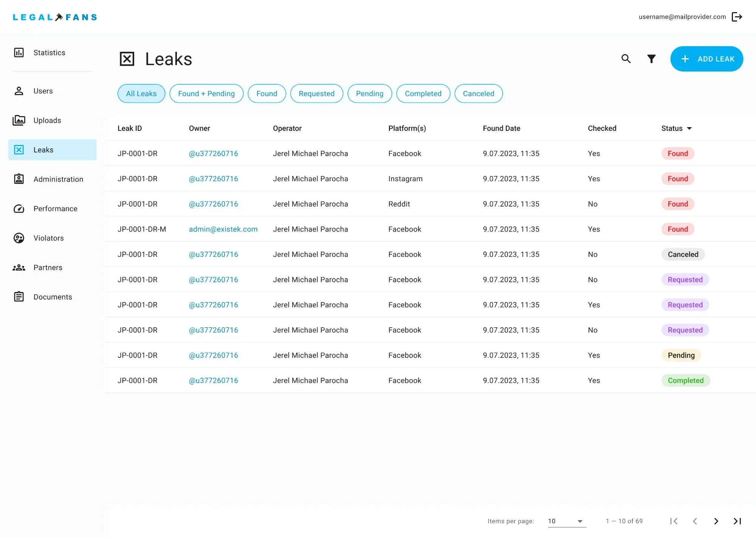The height and width of the screenshot is (538, 756).
Task: Click the Partners group icon in sidebar
Action: coord(19,267)
